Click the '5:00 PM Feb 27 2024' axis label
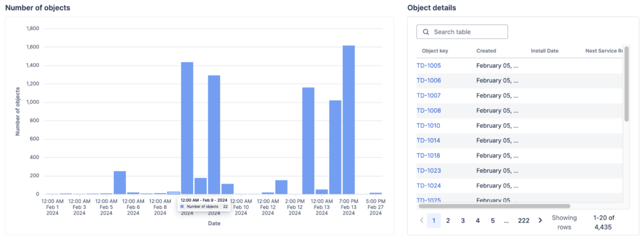This screenshot has width=644, height=239. click(375, 207)
